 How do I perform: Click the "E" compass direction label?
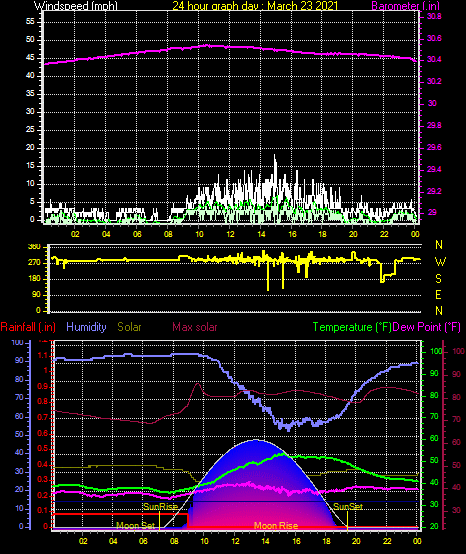[x=438, y=295]
